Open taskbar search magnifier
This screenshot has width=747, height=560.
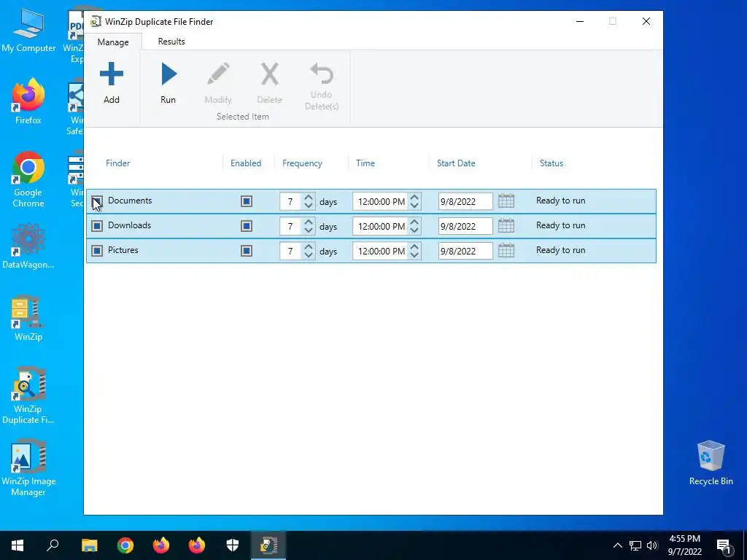pos(53,545)
